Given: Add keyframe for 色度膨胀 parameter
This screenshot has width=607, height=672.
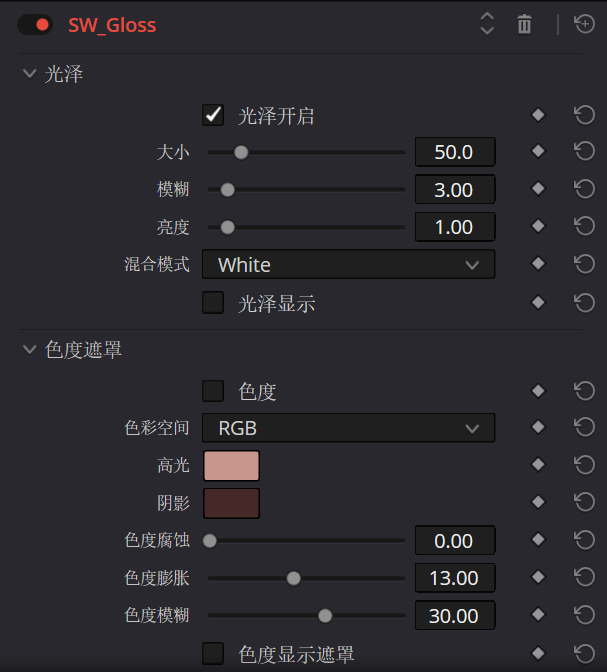Looking at the screenshot, I should point(538,578).
